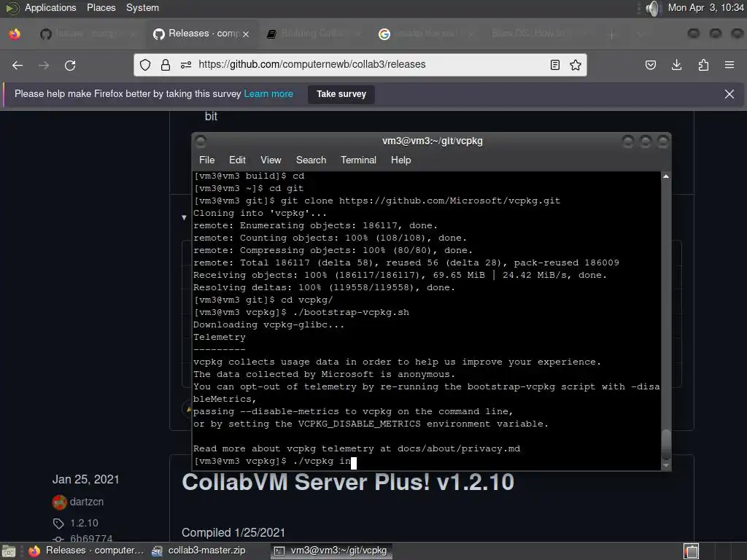Collapse the release assets disclosure triangle
This screenshot has width=747, height=560.
[x=184, y=217]
